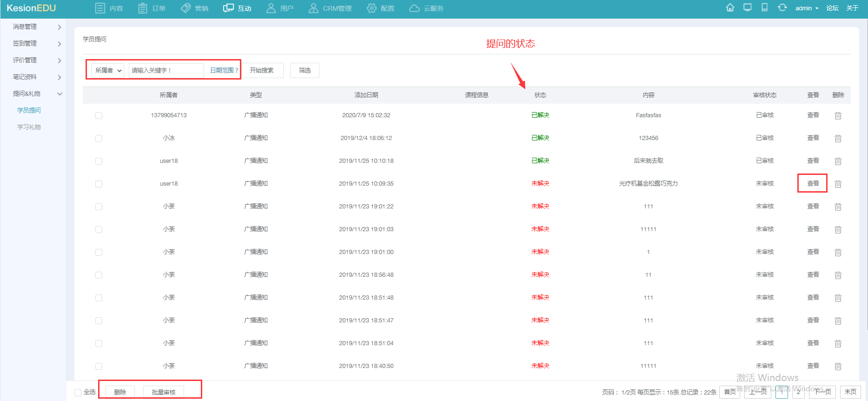
Task: Open the 所属者 search field dropdown
Action: 108,71
